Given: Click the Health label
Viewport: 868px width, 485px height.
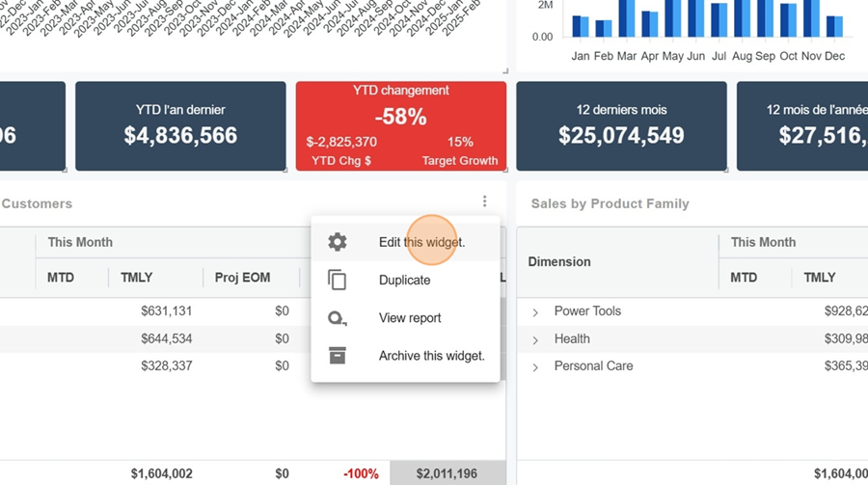Looking at the screenshot, I should click(x=572, y=338).
